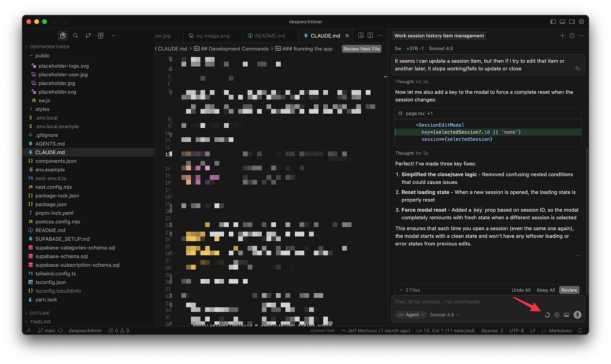The width and height of the screenshot is (611, 364).
Task: Close the CLAUDE.md tab
Action: click(347, 36)
